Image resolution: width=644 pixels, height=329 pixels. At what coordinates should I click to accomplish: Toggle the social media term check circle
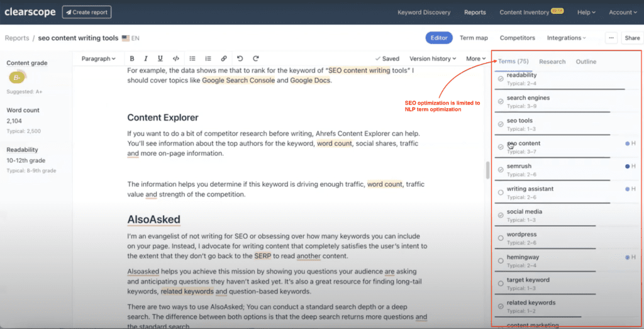coord(500,215)
